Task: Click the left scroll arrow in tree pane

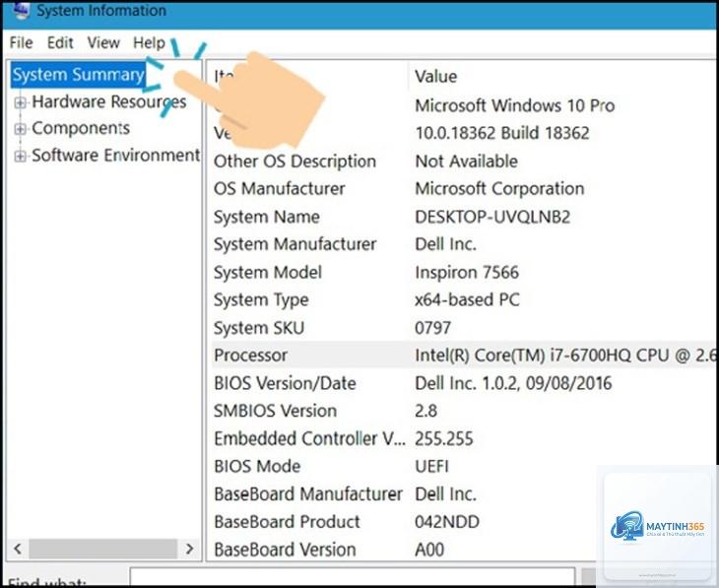Action: tap(18, 549)
